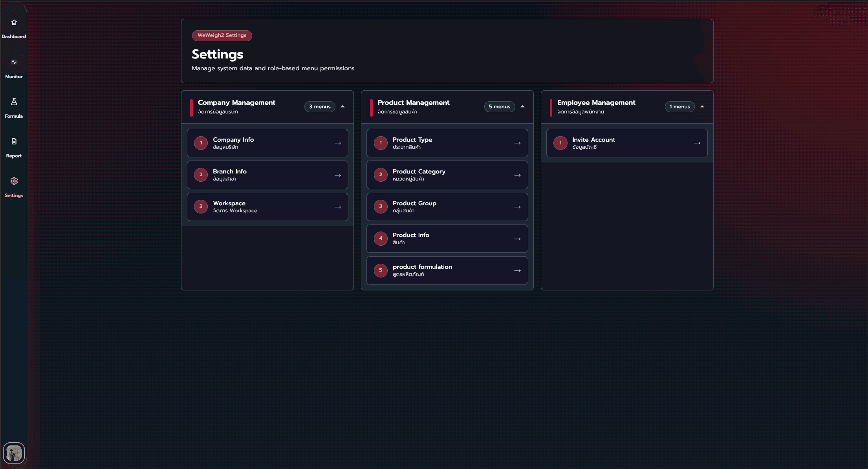Collapse the Product Management section
This screenshot has width=868, height=469.
(x=523, y=107)
